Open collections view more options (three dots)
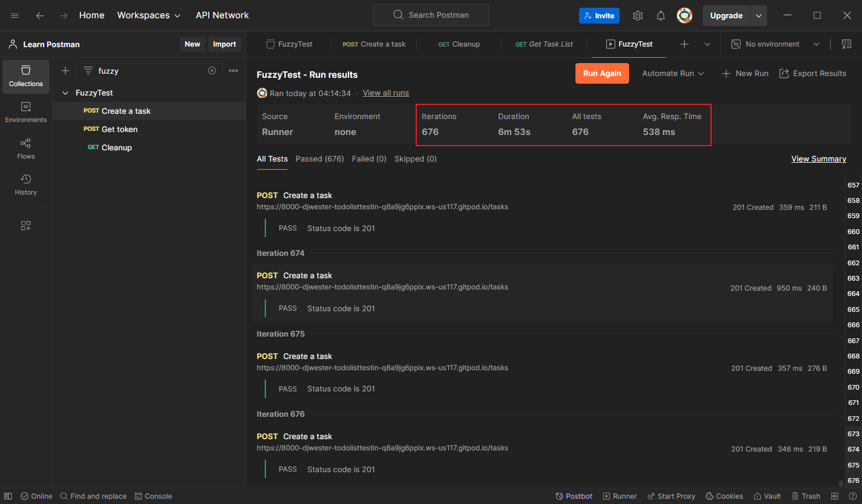Image resolution: width=862 pixels, height=504 pixels. coord(233,71)
